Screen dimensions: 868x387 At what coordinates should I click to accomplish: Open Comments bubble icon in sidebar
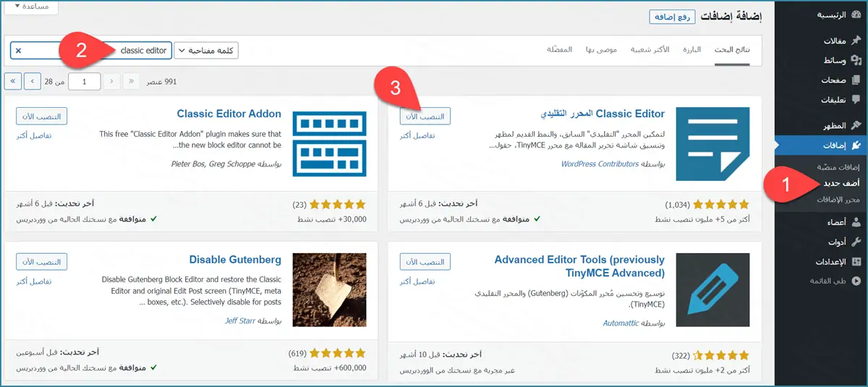coord(856,100)
